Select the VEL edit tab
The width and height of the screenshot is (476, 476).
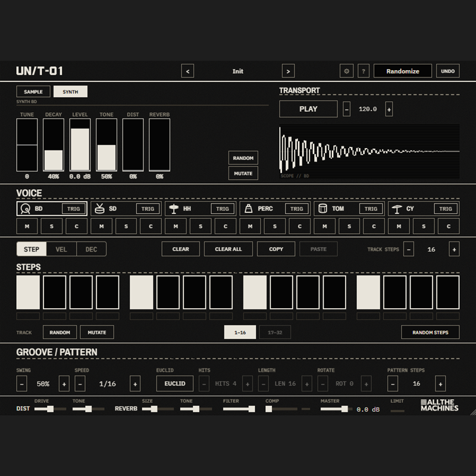coord(61,249)
